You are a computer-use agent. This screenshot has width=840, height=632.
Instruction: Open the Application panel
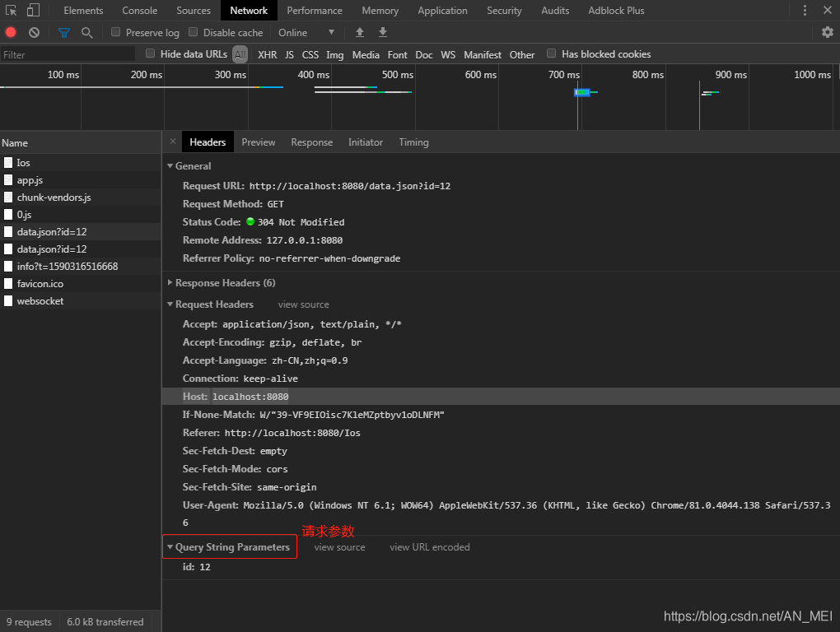click(x=442, y=10)
